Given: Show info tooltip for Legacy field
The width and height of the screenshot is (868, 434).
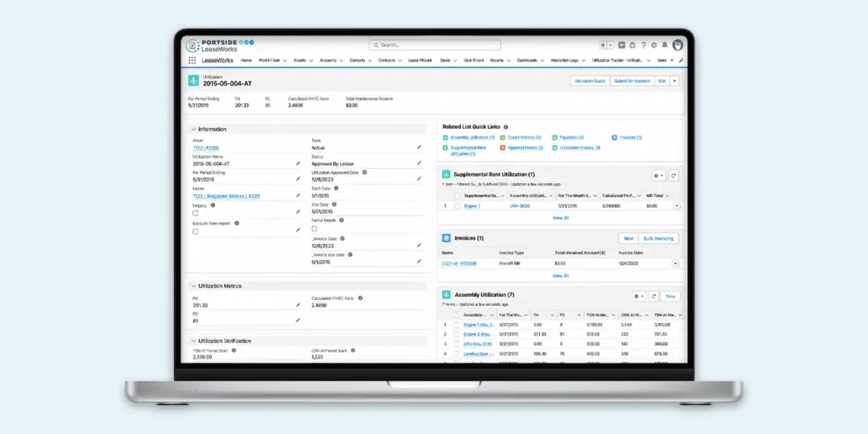Looking at the screenshot, I should pyautogui.click(x=213, y=205).
